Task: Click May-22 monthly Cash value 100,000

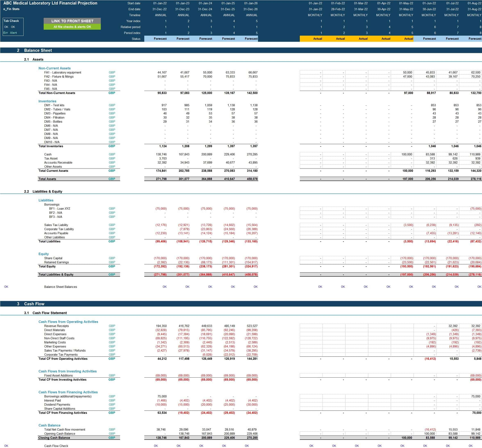Action: pos(406,154)
